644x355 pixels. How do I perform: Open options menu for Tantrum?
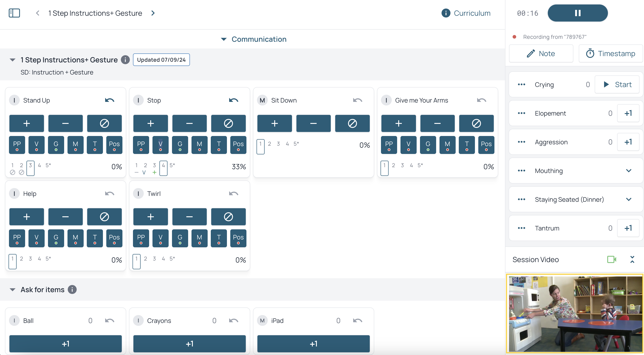(522, 228)
